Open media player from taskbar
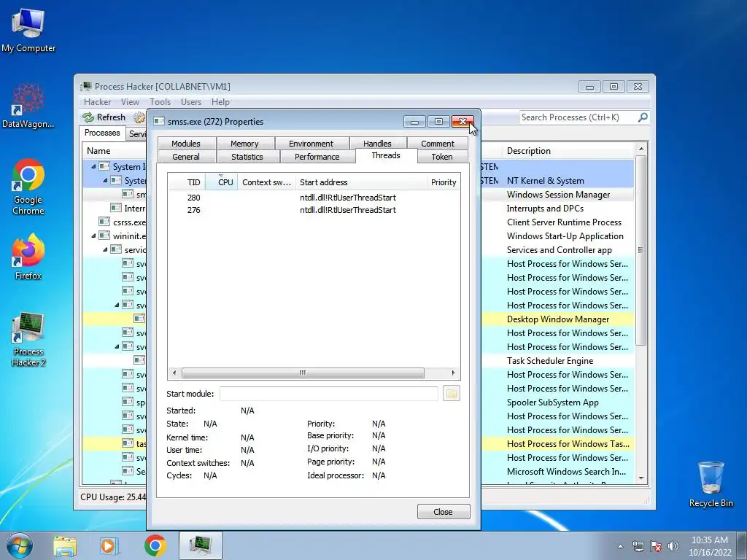This screenshot has width=747, height=560. click(x=109, y=545)
